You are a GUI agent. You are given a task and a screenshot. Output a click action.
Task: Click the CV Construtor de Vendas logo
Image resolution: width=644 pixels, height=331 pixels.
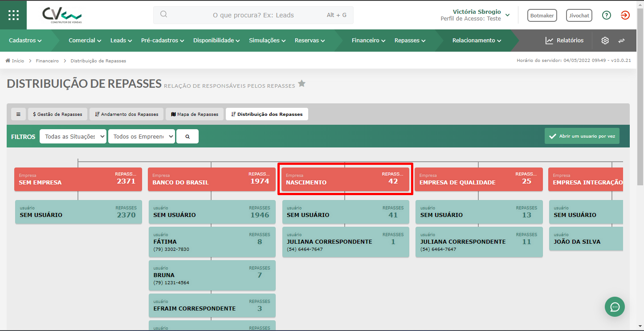pyautogui.click(x=62, y=15)
